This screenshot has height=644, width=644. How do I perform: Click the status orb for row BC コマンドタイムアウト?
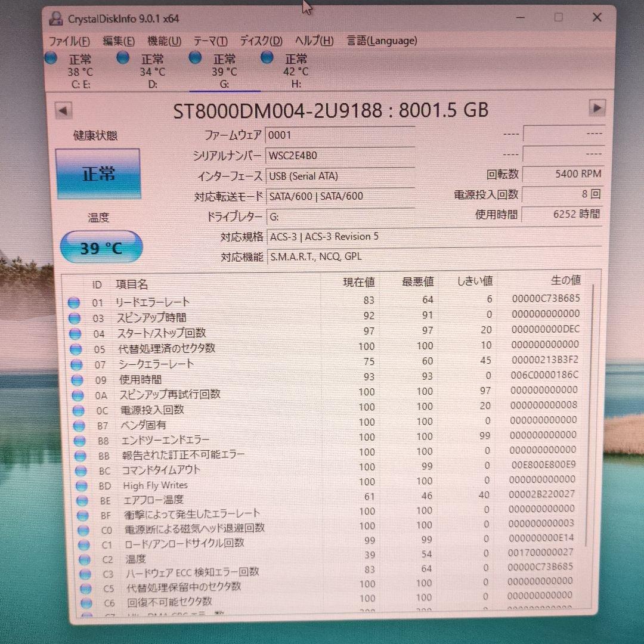(81, 471)
